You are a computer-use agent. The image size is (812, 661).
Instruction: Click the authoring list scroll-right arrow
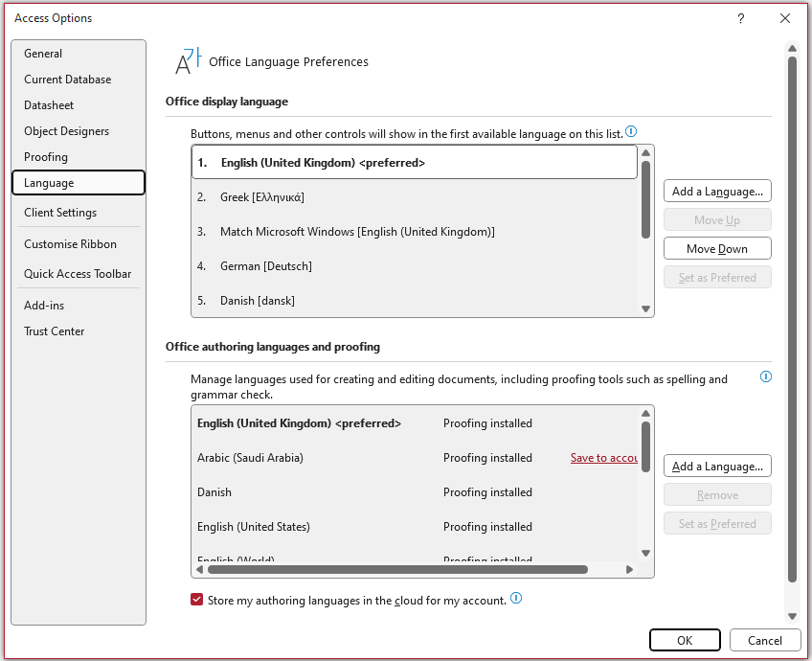click(x=629, y=569)
